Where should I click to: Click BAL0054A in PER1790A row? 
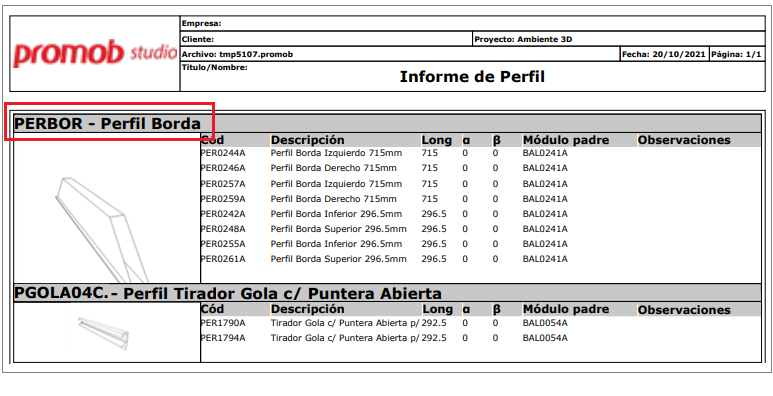pyautogui.click(x=545, y=324)
